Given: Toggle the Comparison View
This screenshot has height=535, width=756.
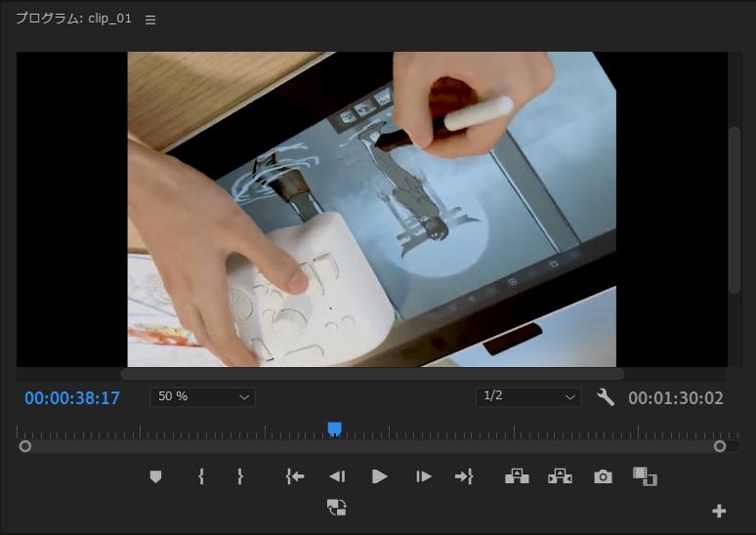Looking at the screenshot, I should click(645, 476).
